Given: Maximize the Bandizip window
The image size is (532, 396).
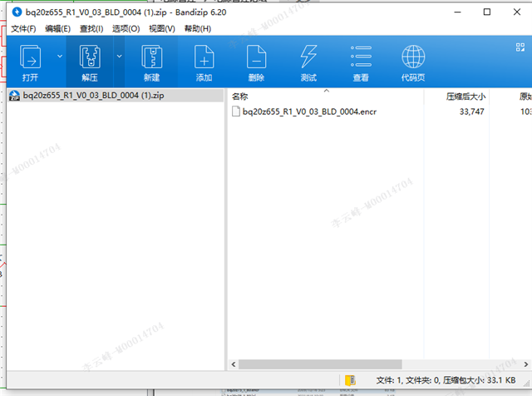Looking at the screenshot, I should pyautogui.click(x=487, y=12).
